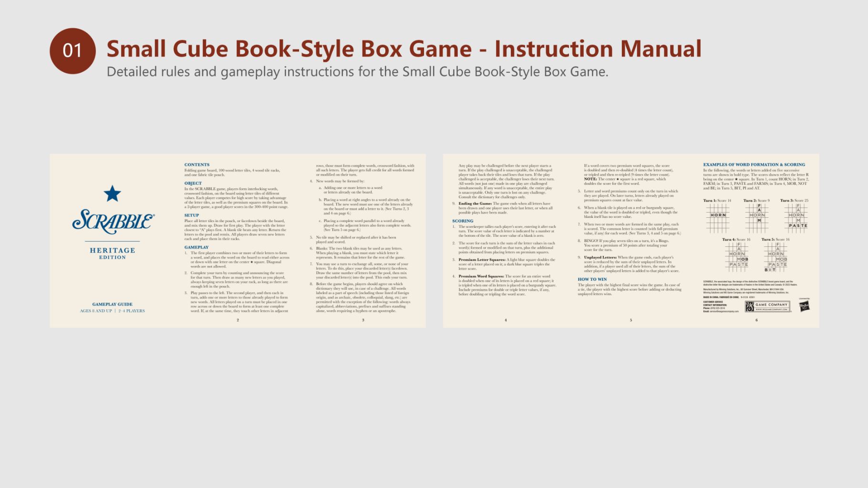
Task: Click the CONTENTS heading in the manual
Action: [x=196, y=164]
